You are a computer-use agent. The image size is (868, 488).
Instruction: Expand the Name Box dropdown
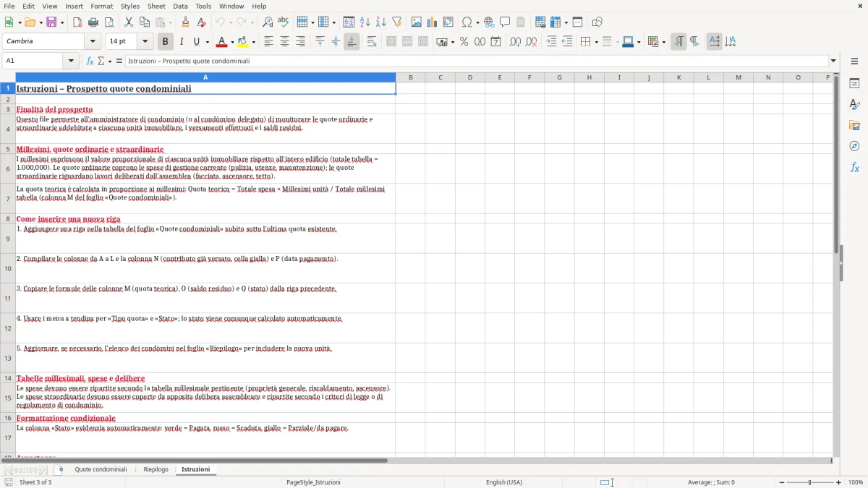72,61
